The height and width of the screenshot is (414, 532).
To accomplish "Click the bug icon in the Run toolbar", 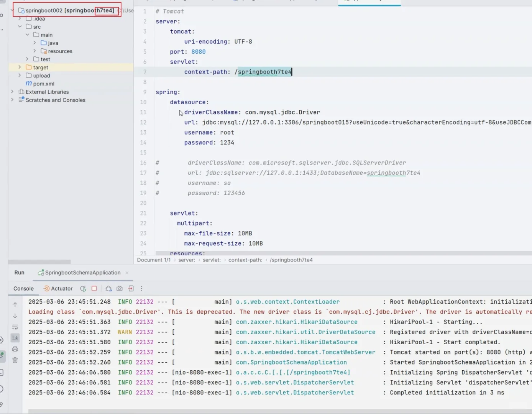I will [x=108, y=288].
